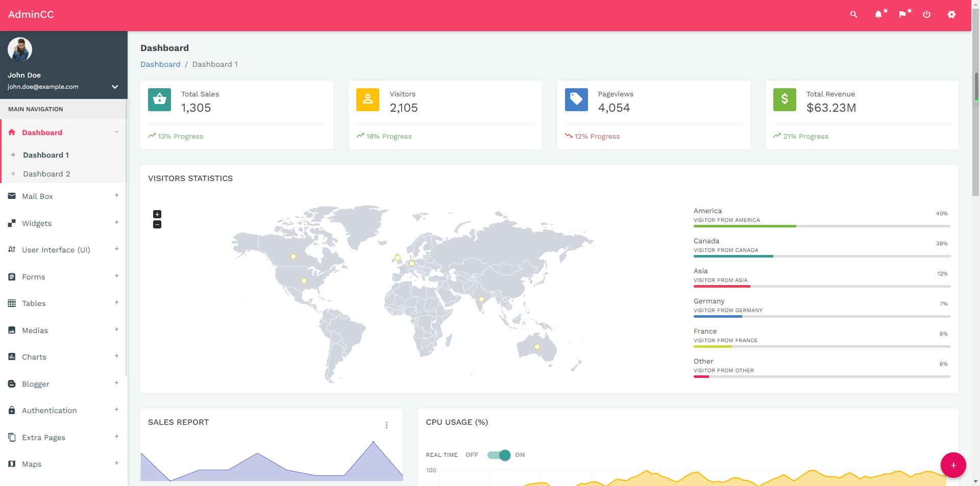This screenshot has height=486, width=980.
Task: Click Total Sales basket icon
Action: point(159,99)
